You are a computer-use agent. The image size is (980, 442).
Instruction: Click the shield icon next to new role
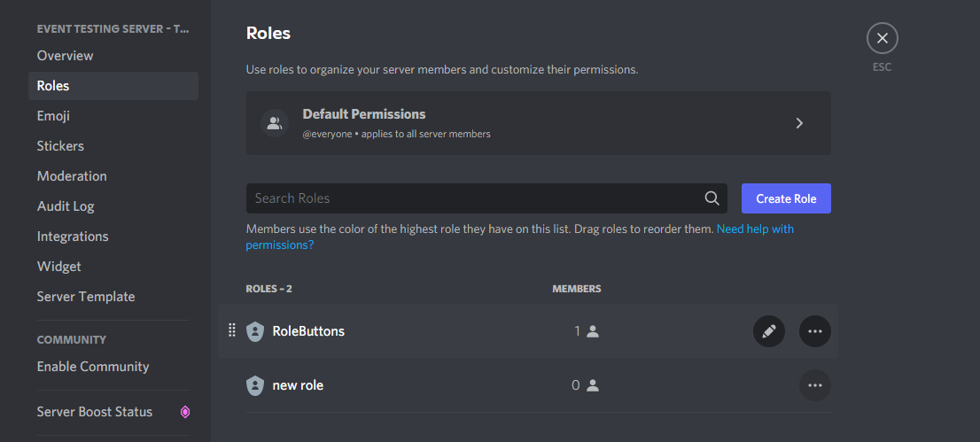[255, 385]
